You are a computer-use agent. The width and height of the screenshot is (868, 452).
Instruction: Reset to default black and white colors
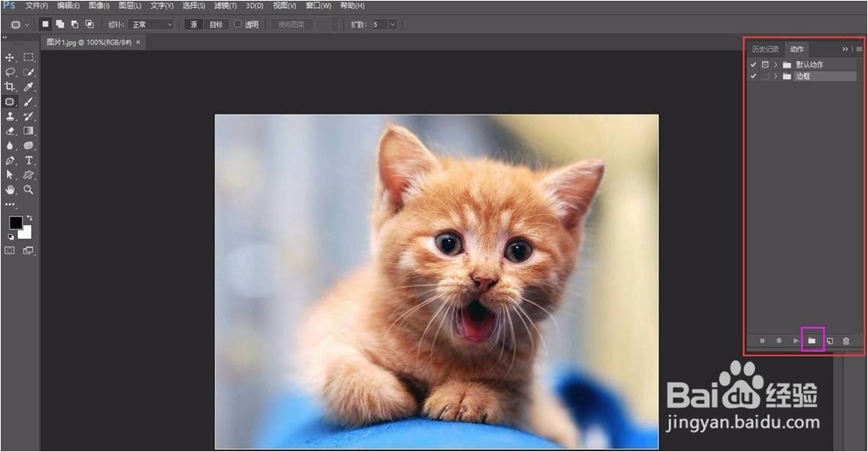pos(10,237)
